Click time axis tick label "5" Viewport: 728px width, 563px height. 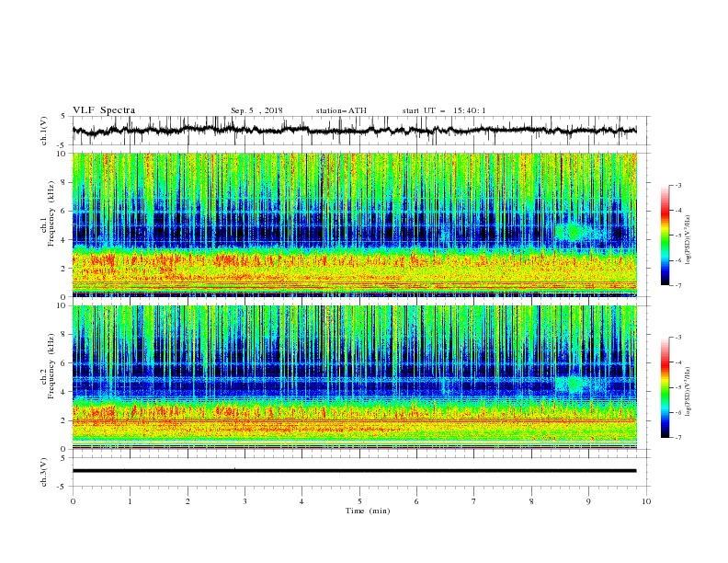359,501
